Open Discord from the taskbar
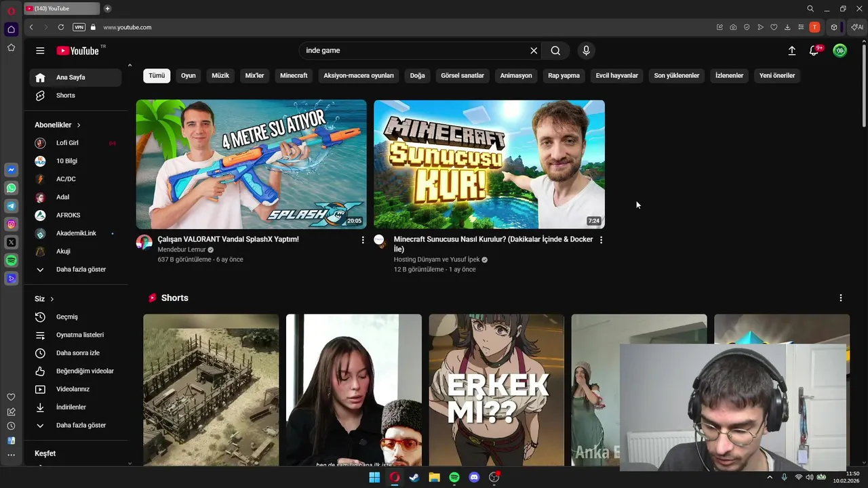 point(474,477)
